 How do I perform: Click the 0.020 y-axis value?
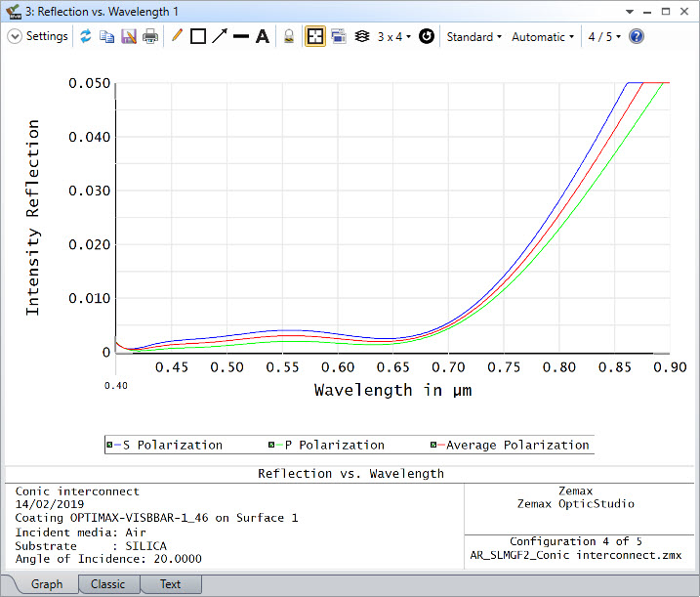[89, 244]
